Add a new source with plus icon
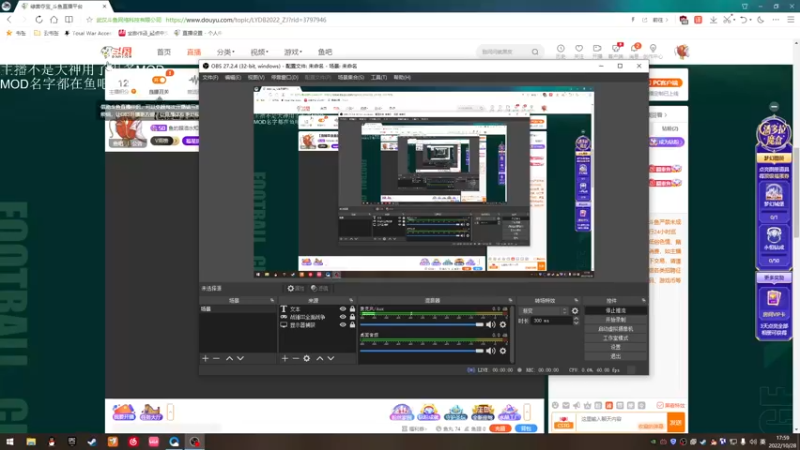The height and width of the screenshot is (450, 800). [285, 359]
